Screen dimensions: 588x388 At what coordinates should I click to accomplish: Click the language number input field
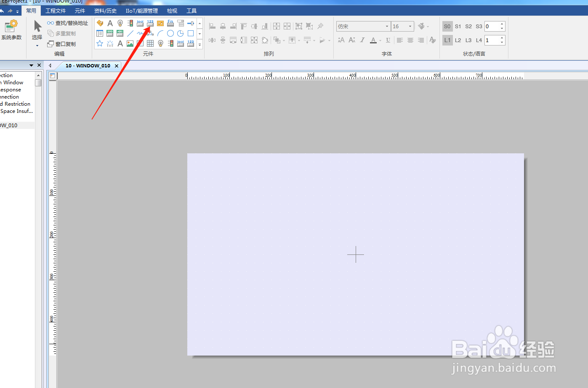click(492, 40)
